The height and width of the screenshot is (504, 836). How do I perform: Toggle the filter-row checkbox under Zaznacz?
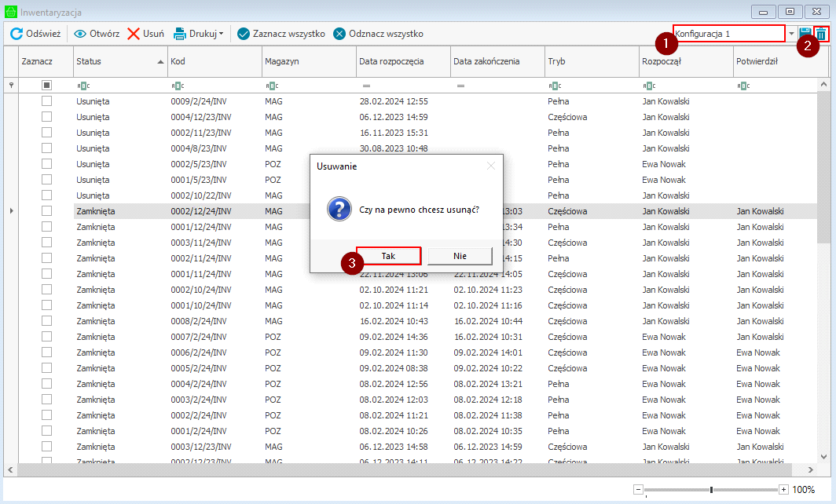[47, 86]
